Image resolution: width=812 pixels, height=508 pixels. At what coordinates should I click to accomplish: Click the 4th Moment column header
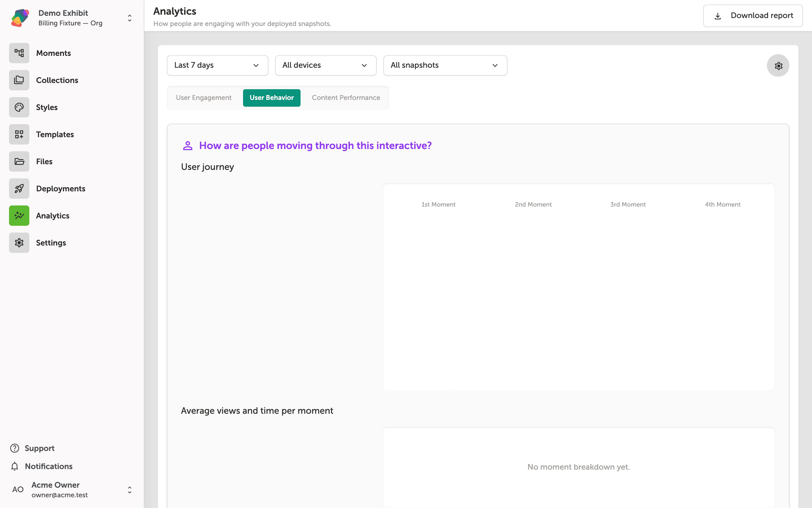coord(722,204)
